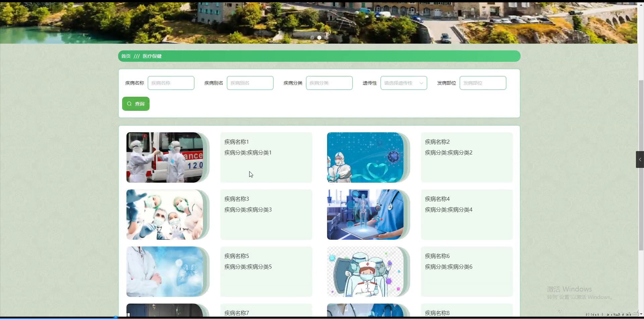The height and width of the screenshot is (319, 644).
Task: Click the 发病部位 label in the search form
Action: 446,83
